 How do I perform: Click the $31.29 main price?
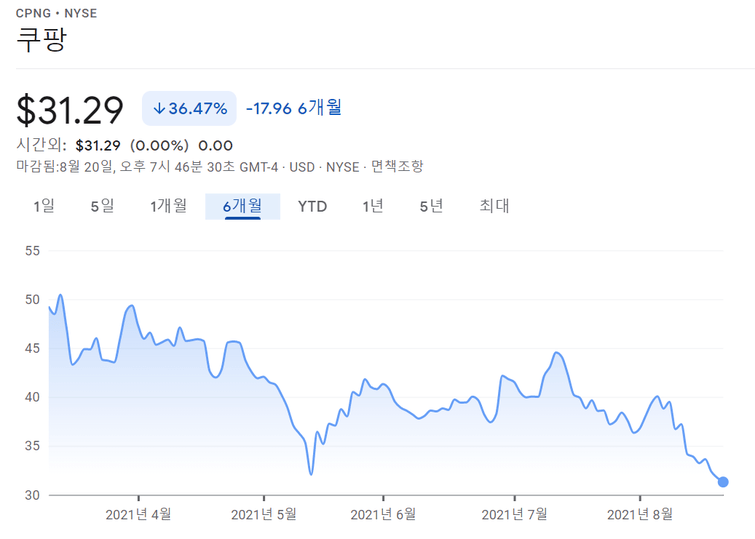coord(70,111)
